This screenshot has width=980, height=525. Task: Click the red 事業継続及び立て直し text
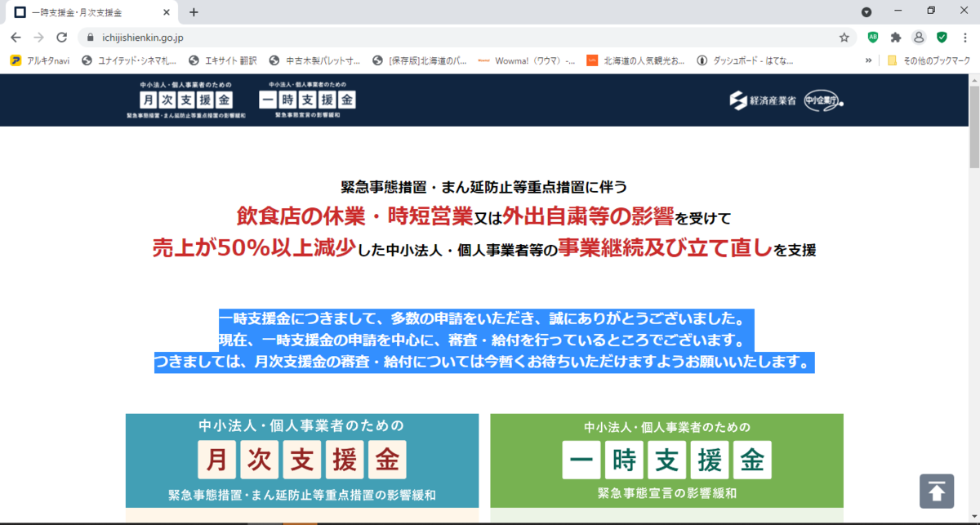(665, 247)
